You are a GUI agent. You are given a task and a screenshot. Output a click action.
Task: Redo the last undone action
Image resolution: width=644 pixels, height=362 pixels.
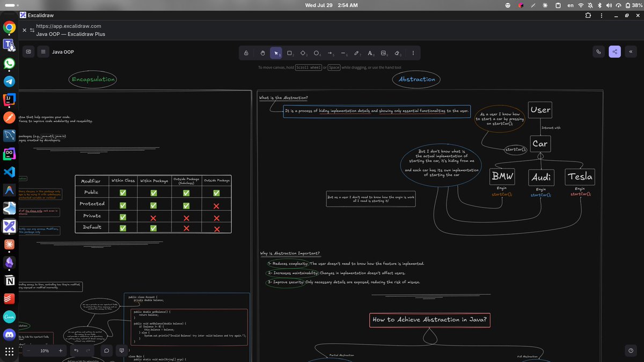pos(88,351)
